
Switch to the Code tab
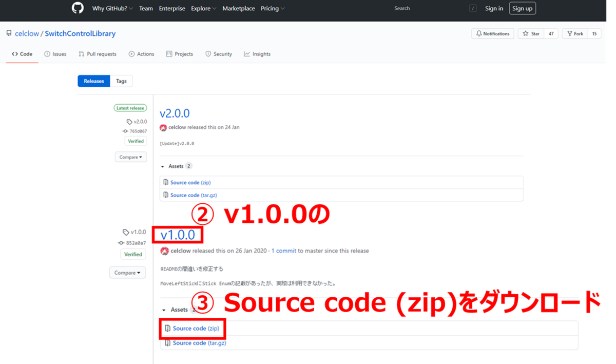point(22,54)
